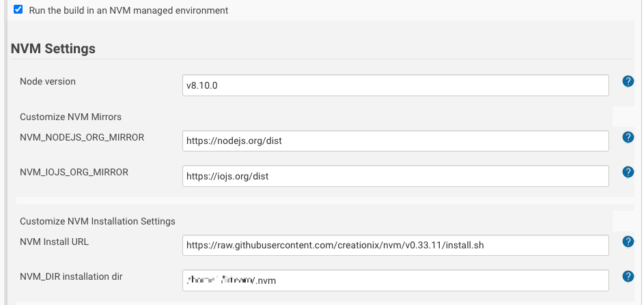The height and width of the screenshot is (305, 644).
Task: Show help for NVM Install URL
Action: point(628,241)
